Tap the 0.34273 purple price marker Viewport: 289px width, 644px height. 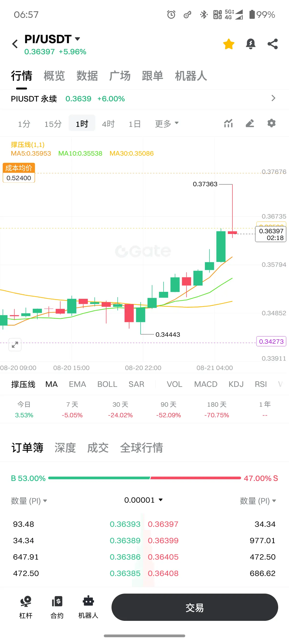[x=271, y=342]
